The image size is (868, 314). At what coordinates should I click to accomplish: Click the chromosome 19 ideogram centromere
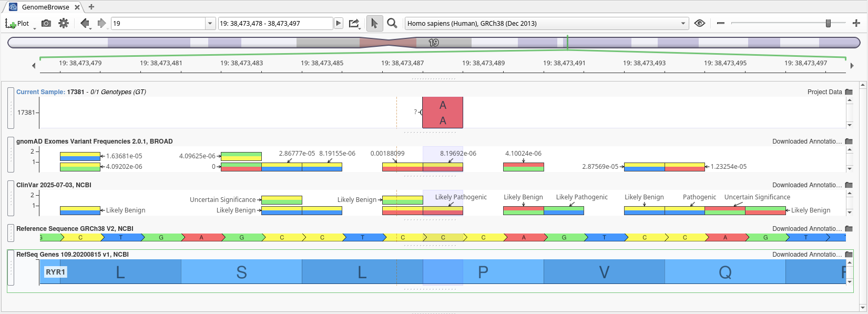389,43
